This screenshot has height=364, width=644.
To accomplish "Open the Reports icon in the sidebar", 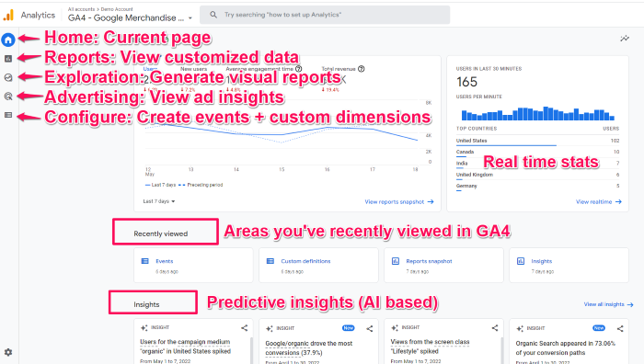I will pyautogui.click(x=8, y=59).
